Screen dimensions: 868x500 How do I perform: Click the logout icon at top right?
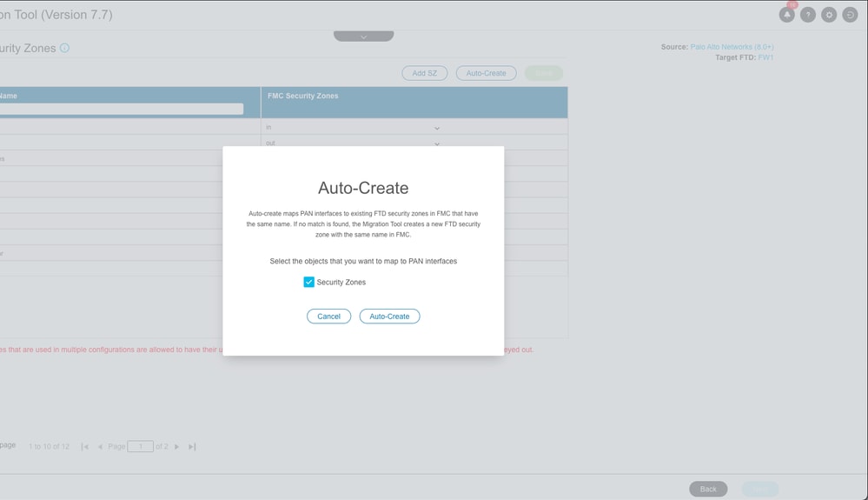[x=850, y=15]
